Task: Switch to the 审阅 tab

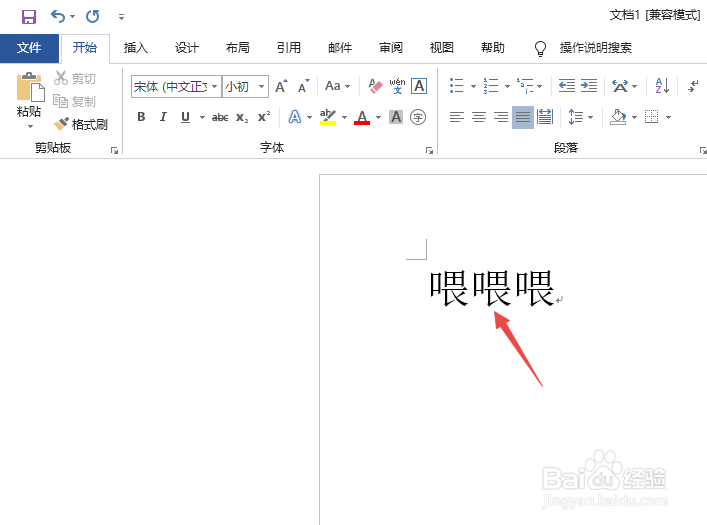Action: (x=390, y=48)
